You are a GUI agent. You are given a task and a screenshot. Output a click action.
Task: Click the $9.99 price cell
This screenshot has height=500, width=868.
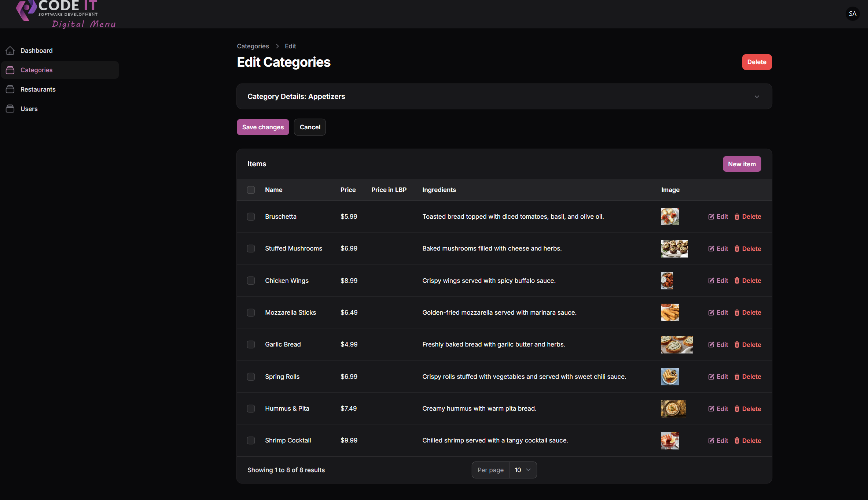click(349, 440)
